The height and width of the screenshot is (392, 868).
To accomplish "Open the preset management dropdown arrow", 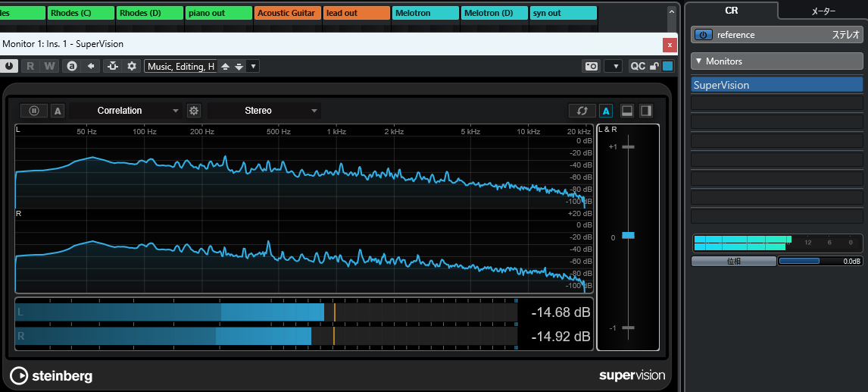I will click(253, 67).
